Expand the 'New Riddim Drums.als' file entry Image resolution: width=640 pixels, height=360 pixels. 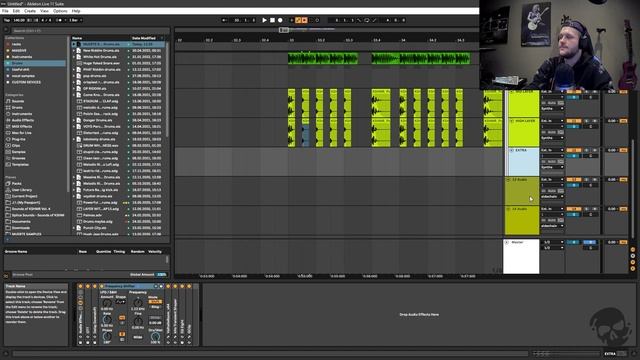pyautogui.click(x=74, y=51)
